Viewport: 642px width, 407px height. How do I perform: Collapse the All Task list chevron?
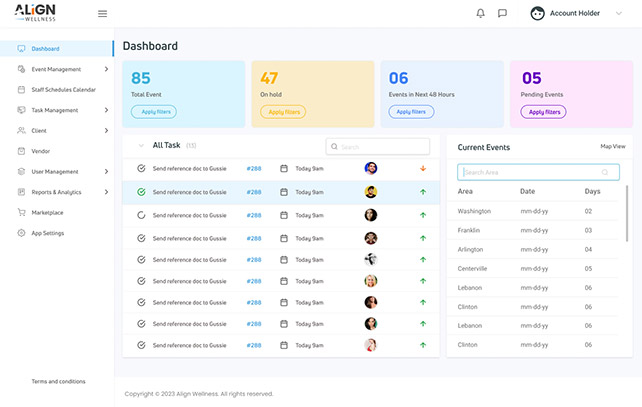click(x=141, y=145)
